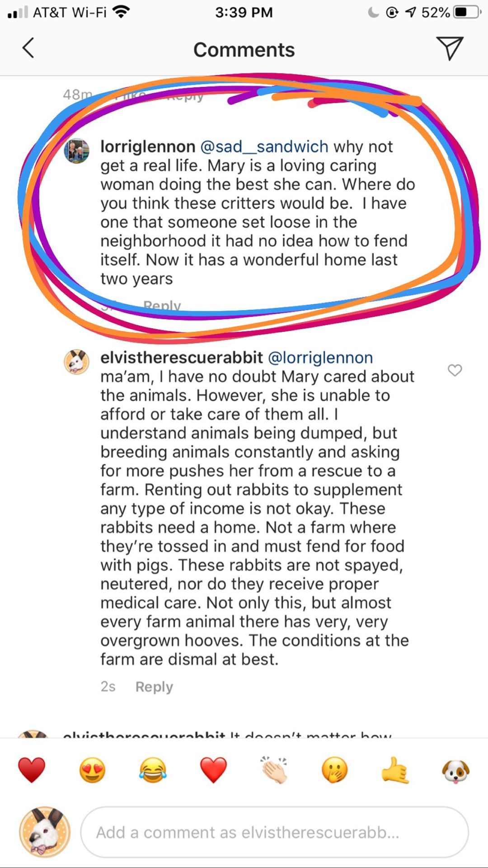Insert the laughing-crying emoji
The height and width of the screenshot is (868, 488).
click(x=153, y=770)
